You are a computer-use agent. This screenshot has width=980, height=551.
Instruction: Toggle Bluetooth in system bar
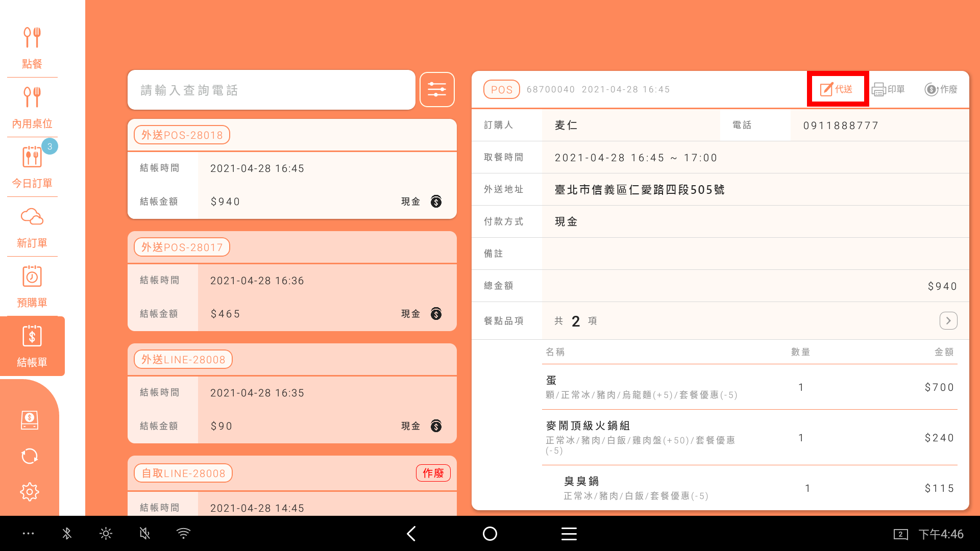pyautogui.click(x=67, y=534)
